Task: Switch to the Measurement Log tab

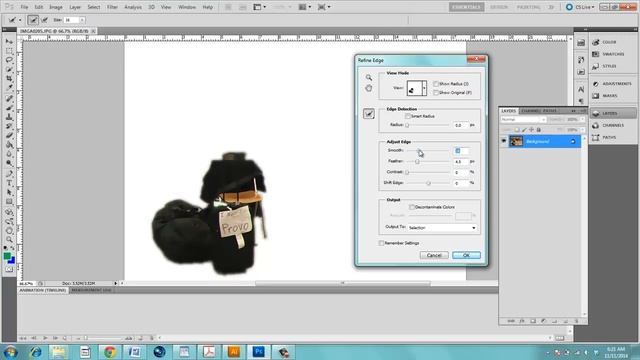Action: pos(92,290)
